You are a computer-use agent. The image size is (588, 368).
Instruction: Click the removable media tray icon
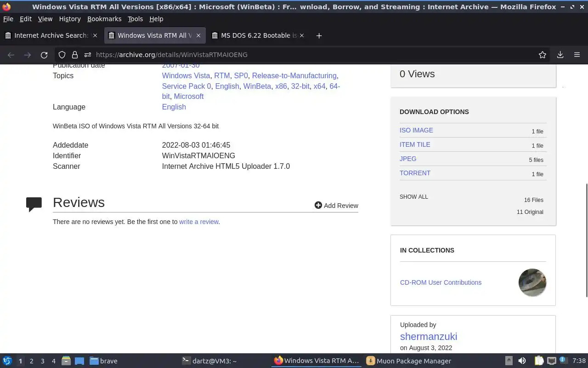(509, 361)
